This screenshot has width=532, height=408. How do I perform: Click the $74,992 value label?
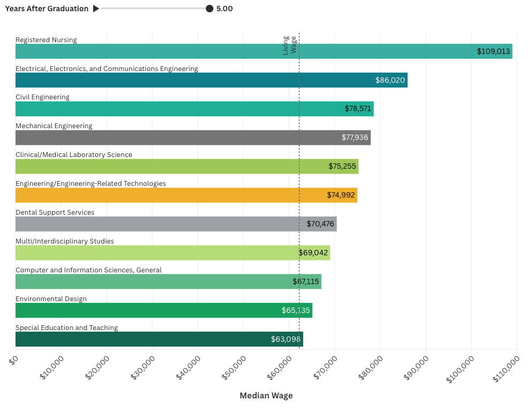341,195
